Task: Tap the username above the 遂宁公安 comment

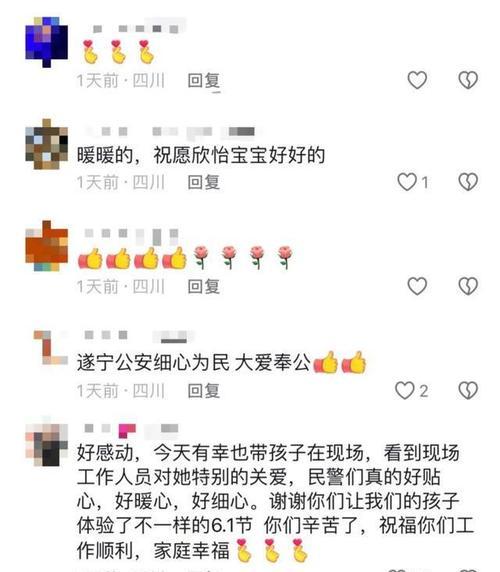Action: [139, 336]
